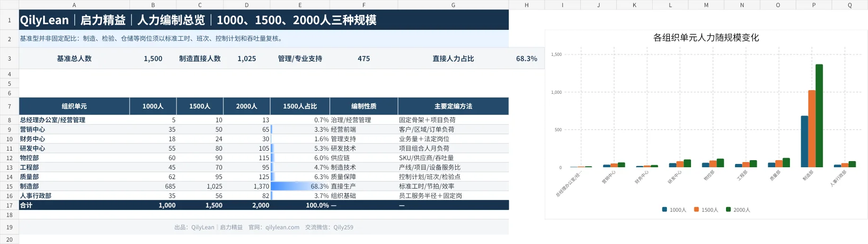Click the '制造直接人数' label cell
Screen dimensions: 868x244
200,59
